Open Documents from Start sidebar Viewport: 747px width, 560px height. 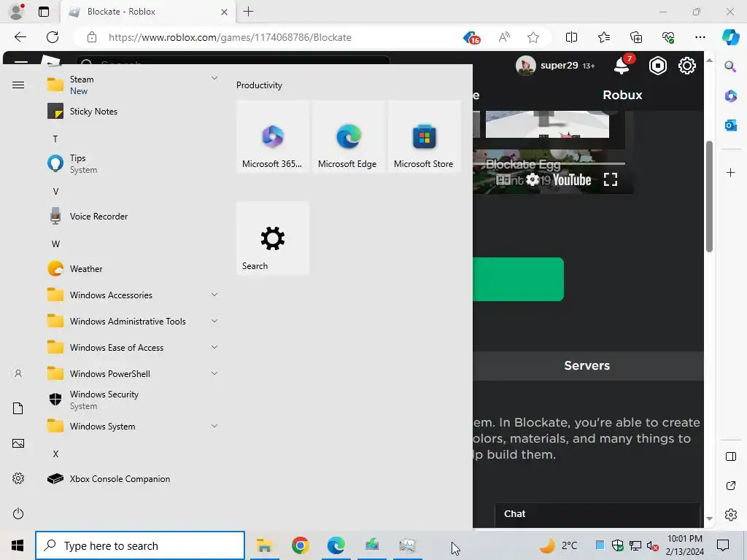point(18,408)
